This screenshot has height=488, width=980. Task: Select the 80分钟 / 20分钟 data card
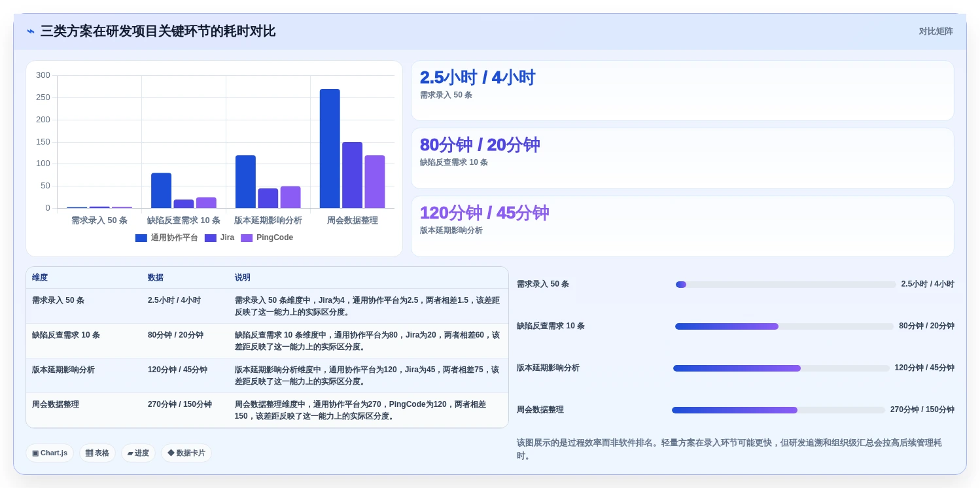point(682,158)
